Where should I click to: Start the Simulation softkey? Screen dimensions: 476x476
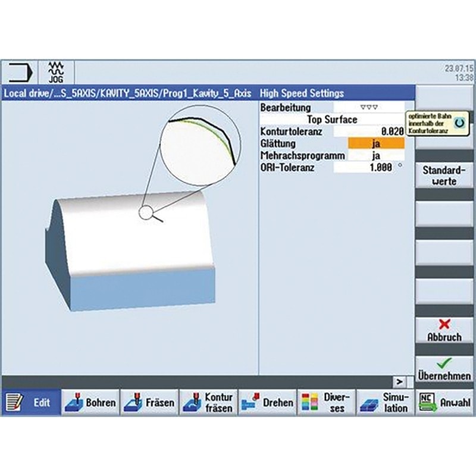(x=385, y=402)
